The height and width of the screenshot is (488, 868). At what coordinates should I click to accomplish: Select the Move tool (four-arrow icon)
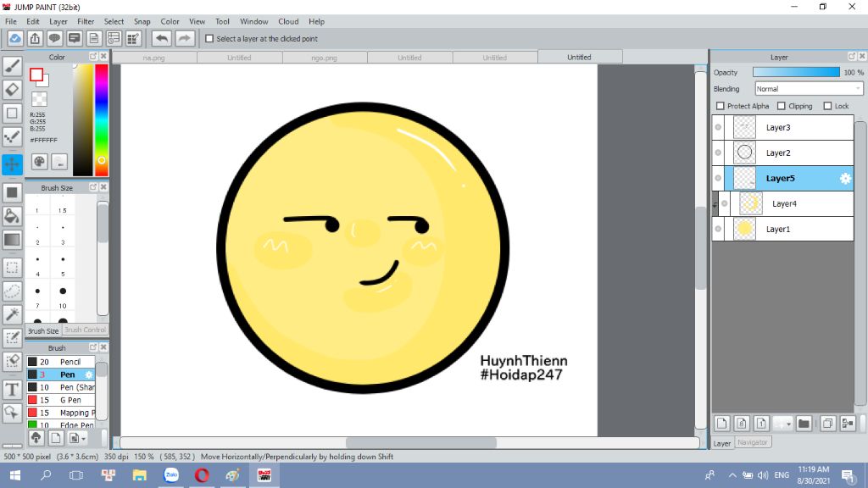coord(12,164)
